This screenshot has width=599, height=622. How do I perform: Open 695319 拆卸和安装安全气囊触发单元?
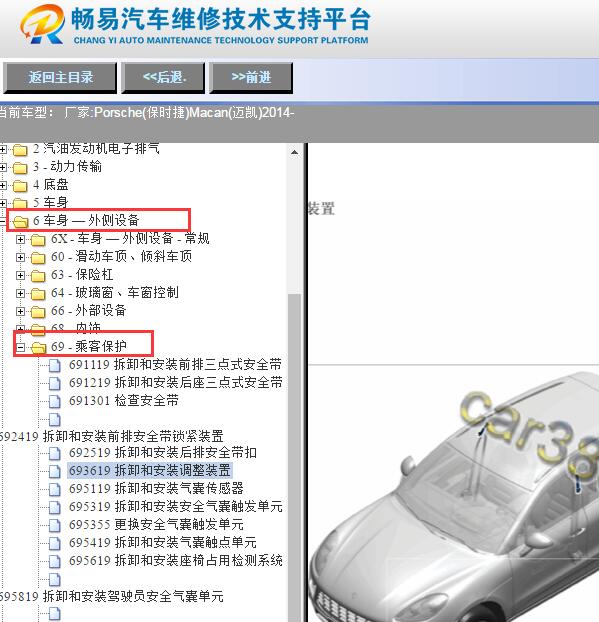click(175, 507)
